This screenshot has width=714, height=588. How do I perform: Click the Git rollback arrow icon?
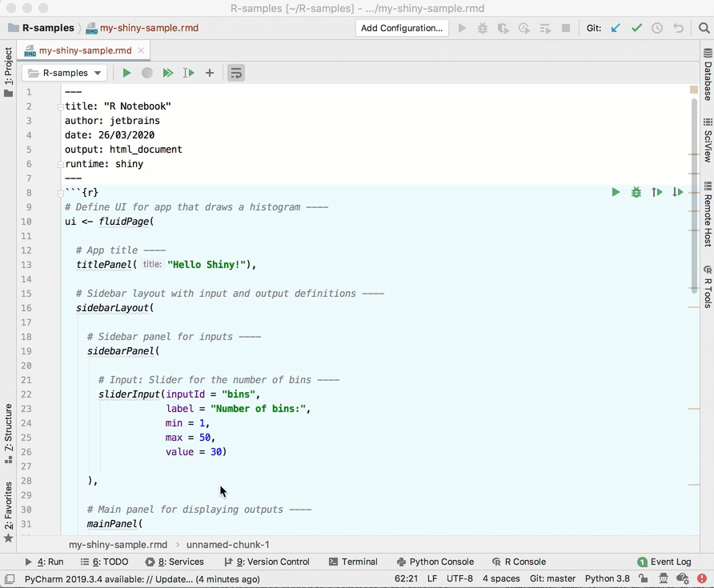click(679, 28)
